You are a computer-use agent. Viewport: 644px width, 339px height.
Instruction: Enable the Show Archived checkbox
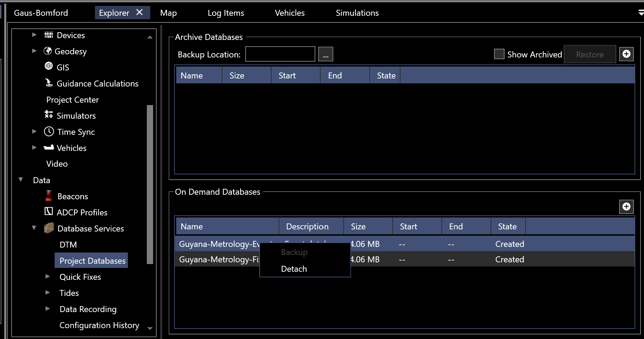point(499,54)
